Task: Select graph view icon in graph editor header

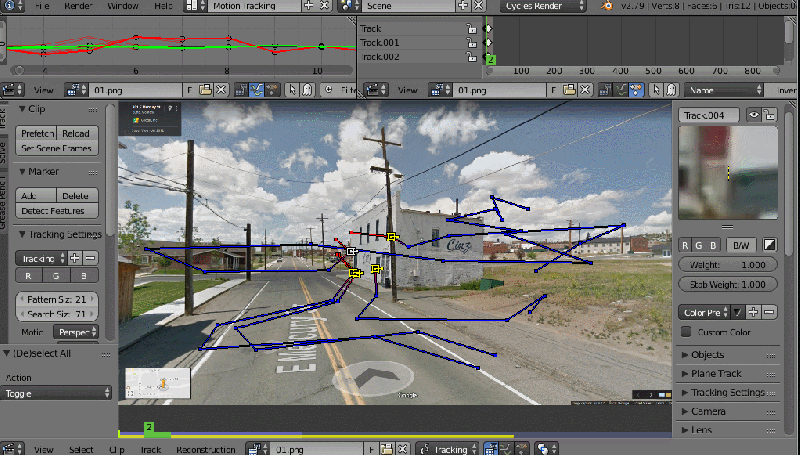Action: 257,90
